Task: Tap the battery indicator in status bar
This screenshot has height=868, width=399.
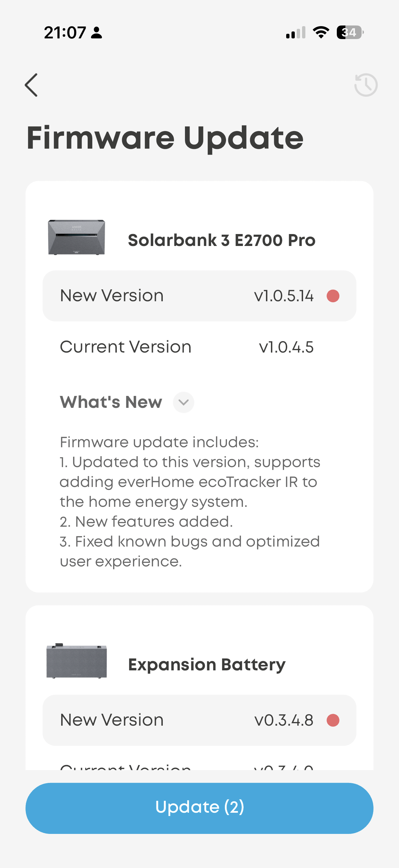Action: coord(350,32)
